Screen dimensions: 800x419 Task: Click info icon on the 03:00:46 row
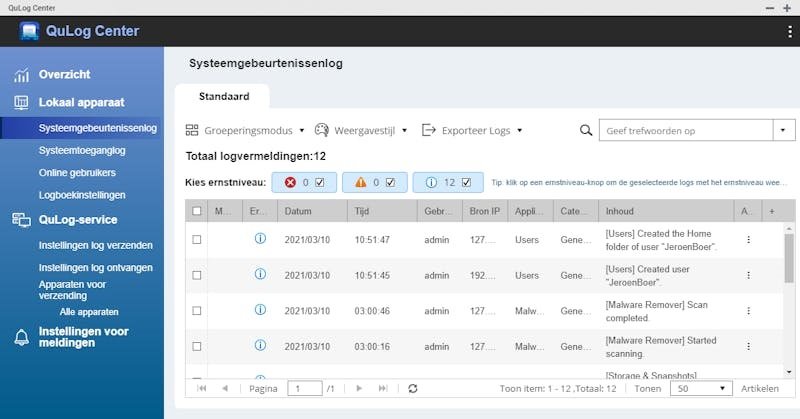coord(260,310)
